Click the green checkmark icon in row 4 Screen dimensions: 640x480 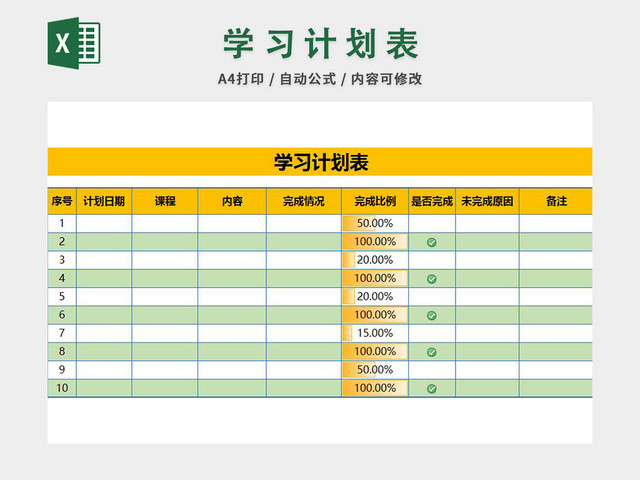pos(431,279)
